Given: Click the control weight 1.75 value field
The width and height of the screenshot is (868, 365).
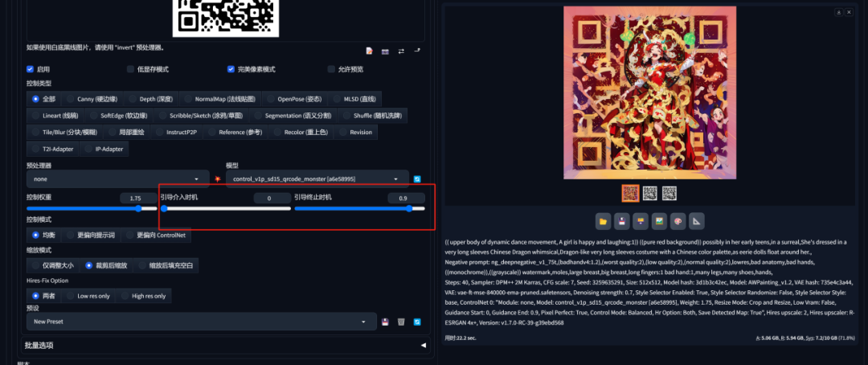Looking at the screenshot, I should [x=138, y=199].
